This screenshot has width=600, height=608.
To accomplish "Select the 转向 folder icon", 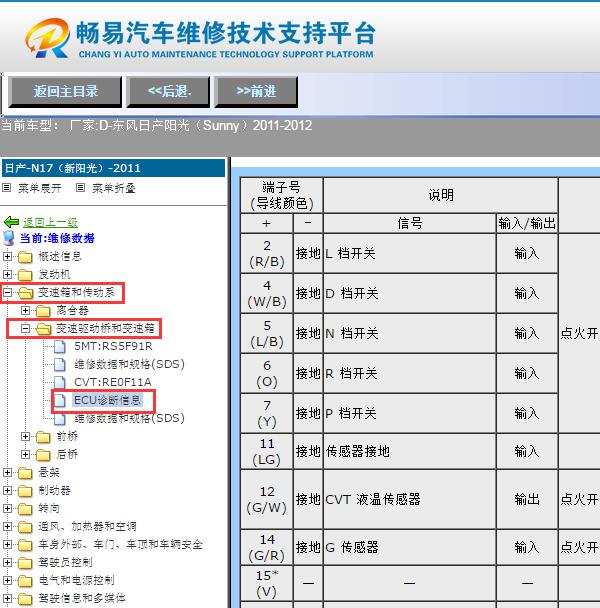I will [25, 509].
